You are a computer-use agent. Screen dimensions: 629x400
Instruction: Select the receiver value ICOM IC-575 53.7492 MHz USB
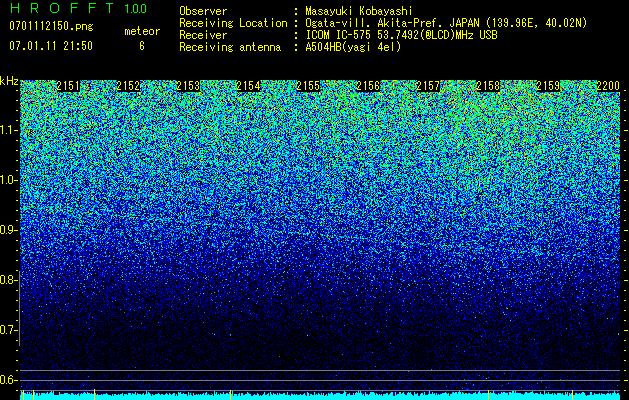click(x=401, y=35)
